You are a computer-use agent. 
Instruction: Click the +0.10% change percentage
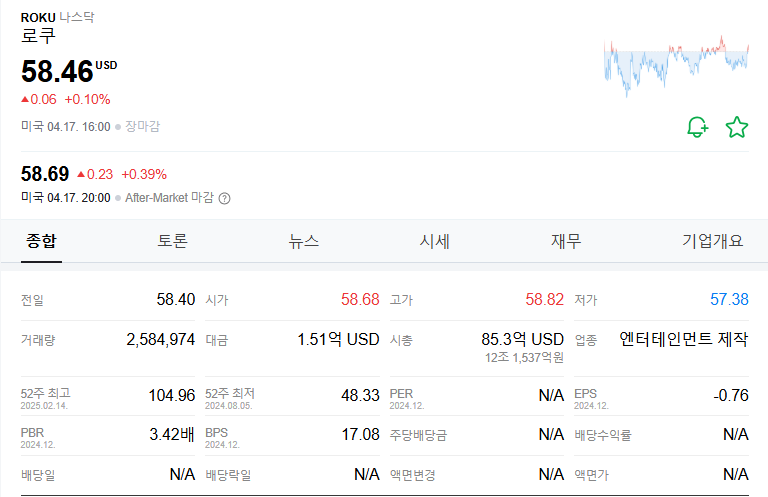tap(87, 99)
